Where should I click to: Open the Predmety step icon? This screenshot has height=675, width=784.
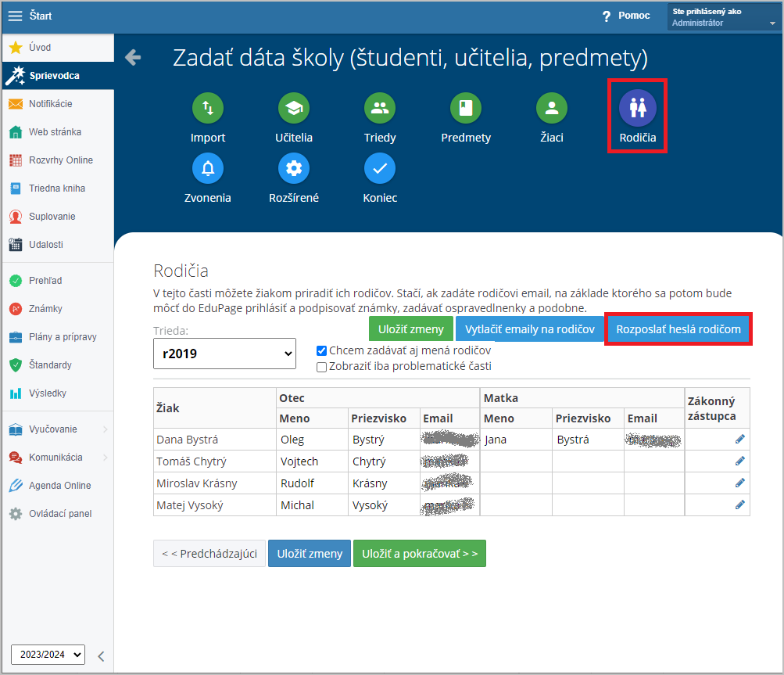pos(466,108)
